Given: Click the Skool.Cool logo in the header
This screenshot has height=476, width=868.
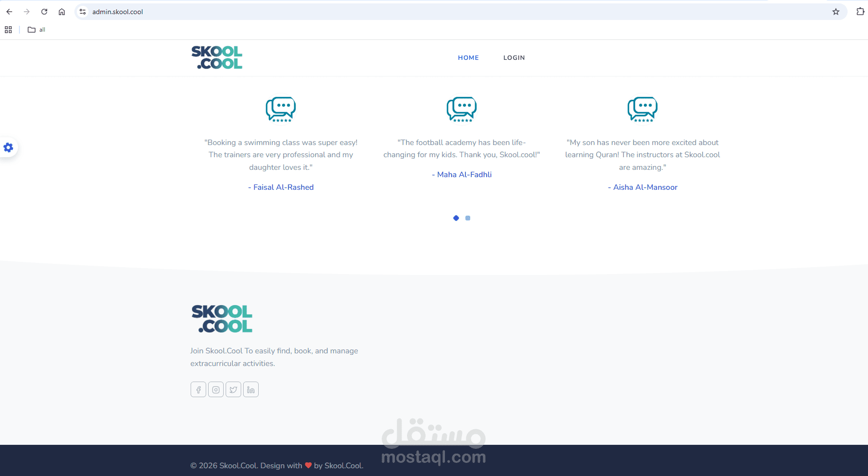Looking at the screenshot, I should (217, 57).
